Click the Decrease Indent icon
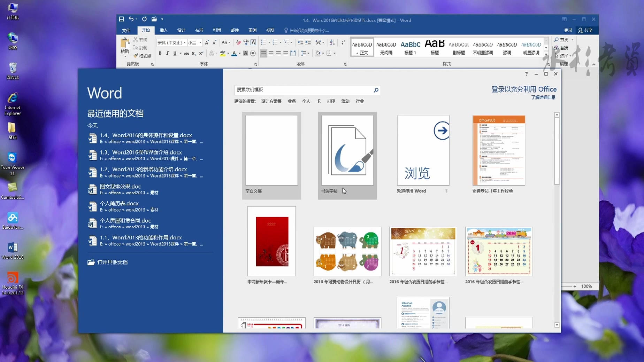This screenshot has height=362, width=644. coord(300,42)
